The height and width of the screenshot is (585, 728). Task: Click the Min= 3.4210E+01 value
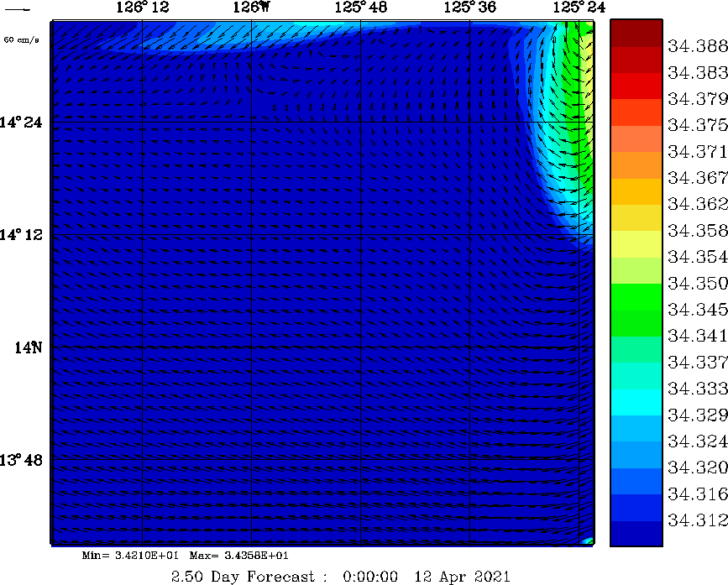[130, 556]
